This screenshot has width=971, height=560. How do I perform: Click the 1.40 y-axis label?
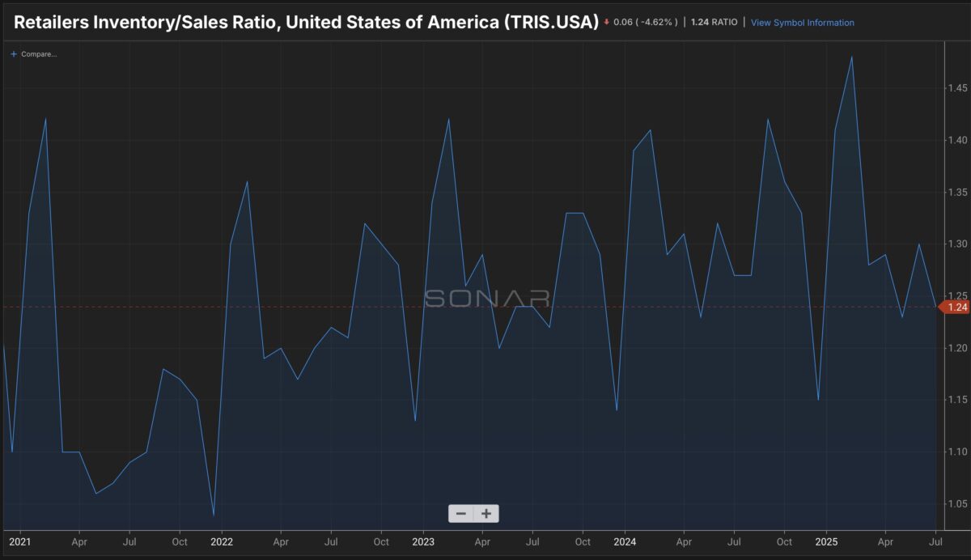(x=958, y=140)
